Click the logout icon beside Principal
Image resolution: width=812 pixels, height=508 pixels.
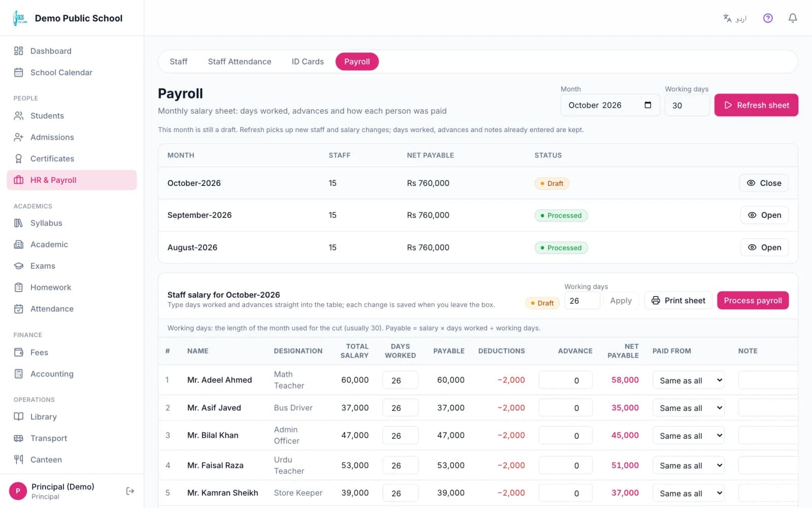pos(130,491)
